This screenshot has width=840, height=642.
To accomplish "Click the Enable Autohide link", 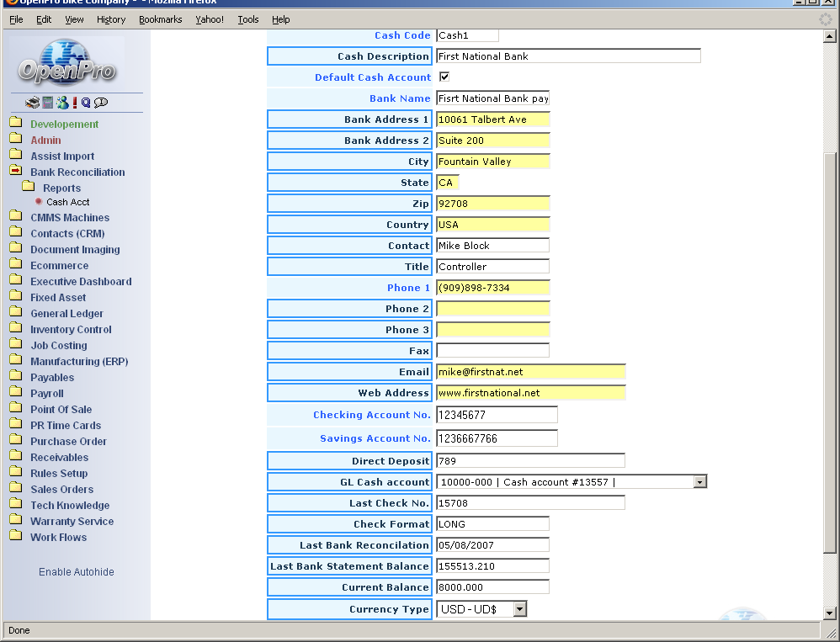I will [76, 572].
